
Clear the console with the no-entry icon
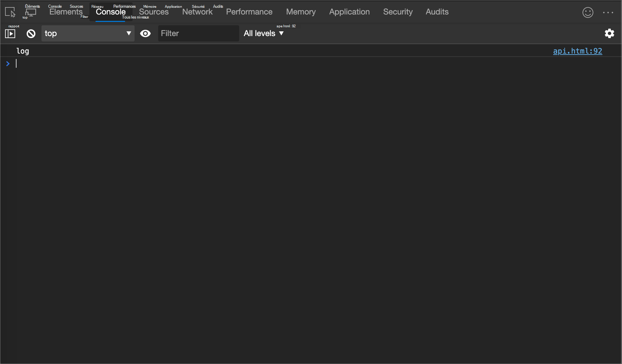(x=31, y=33)
